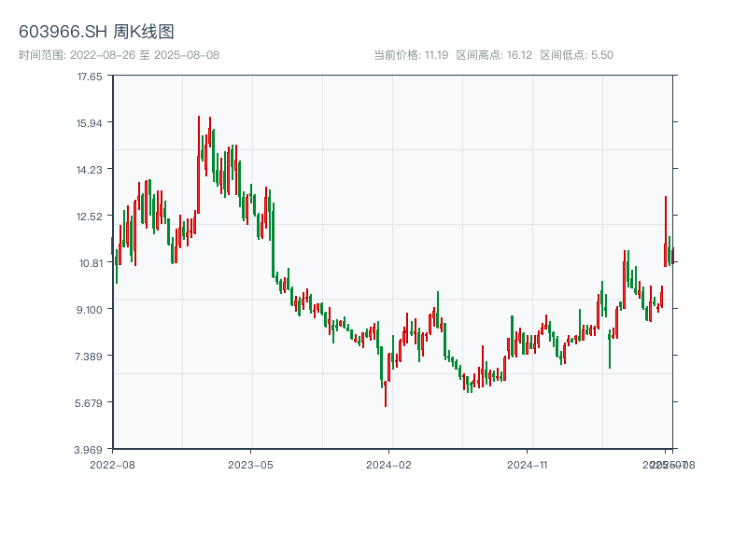The height and width of the screenshot is (560, 747).
Task: Click the lowest candlestick near 2024-02
Action: [386, 392]
